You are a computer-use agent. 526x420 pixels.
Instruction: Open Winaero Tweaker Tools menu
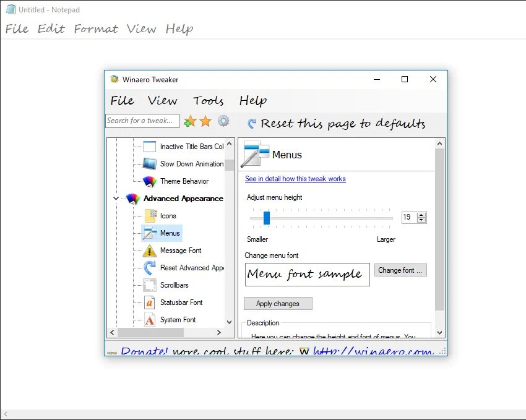208,100
